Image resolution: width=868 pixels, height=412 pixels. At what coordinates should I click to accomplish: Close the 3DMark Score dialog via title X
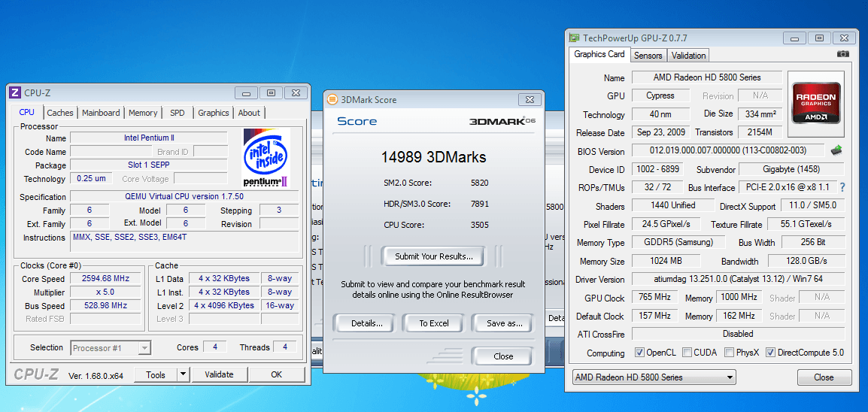(x=530, y=99)
